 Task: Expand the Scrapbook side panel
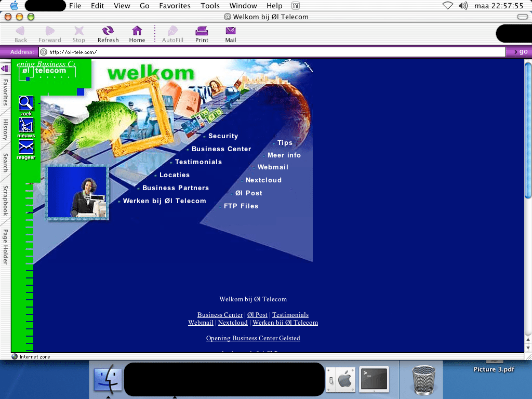[x=5, y=201]
